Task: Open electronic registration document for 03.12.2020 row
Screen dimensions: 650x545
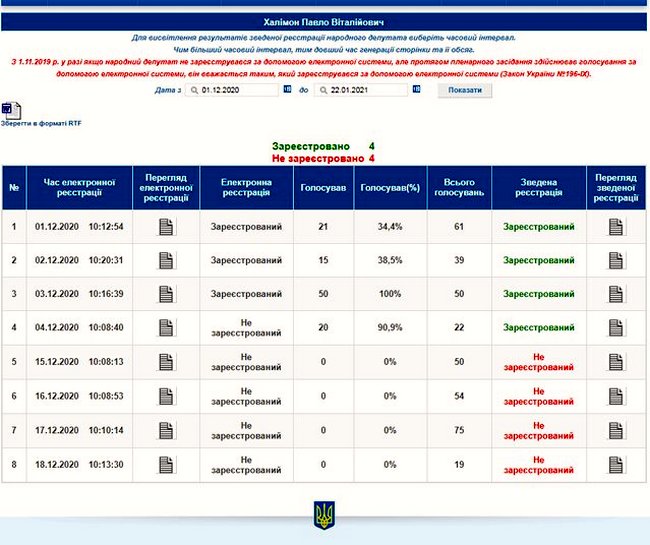Action: tap(166, 295)
